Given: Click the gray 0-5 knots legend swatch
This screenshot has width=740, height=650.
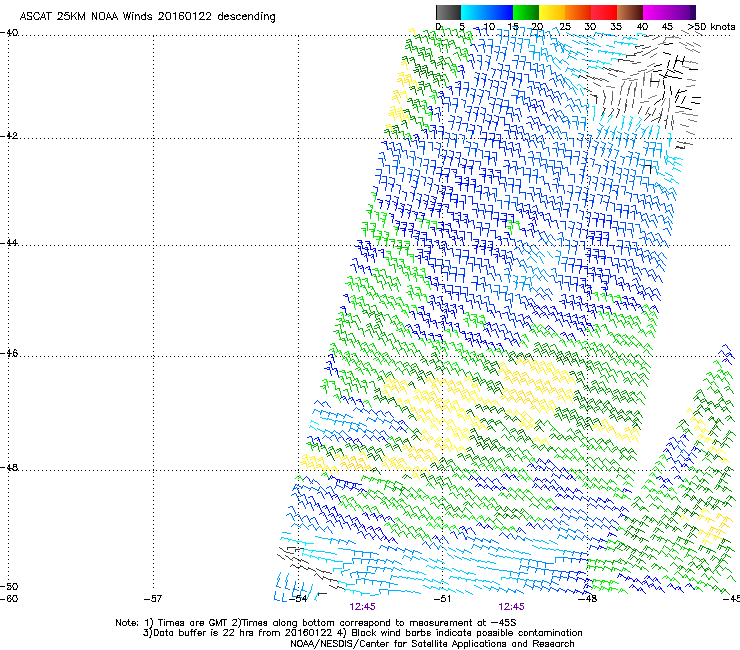Looking at the screenshot, I should pos(448,12).
